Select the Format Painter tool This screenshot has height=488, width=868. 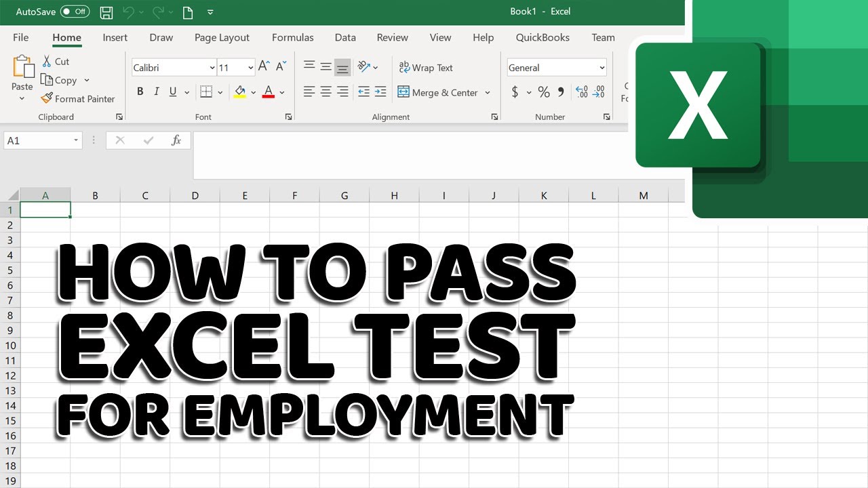coord(78,98)
